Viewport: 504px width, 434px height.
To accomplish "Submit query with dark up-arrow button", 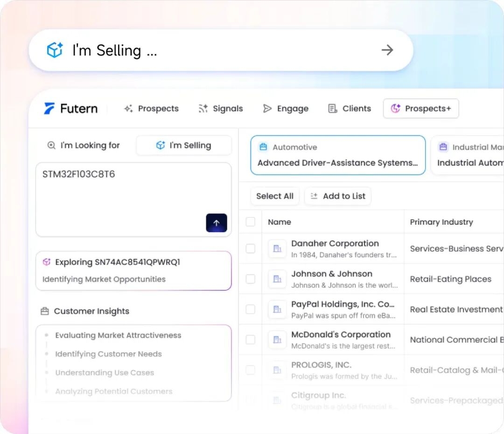I will (x=216, y=223).
